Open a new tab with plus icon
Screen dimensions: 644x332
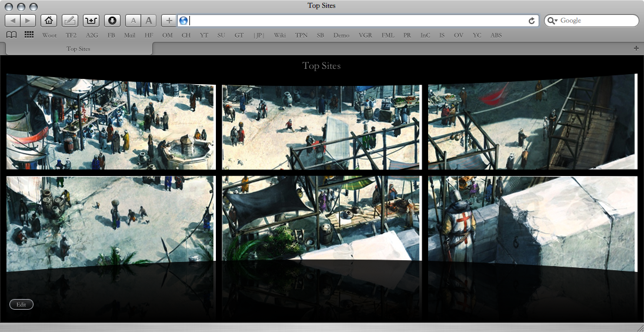coord(636,48)
